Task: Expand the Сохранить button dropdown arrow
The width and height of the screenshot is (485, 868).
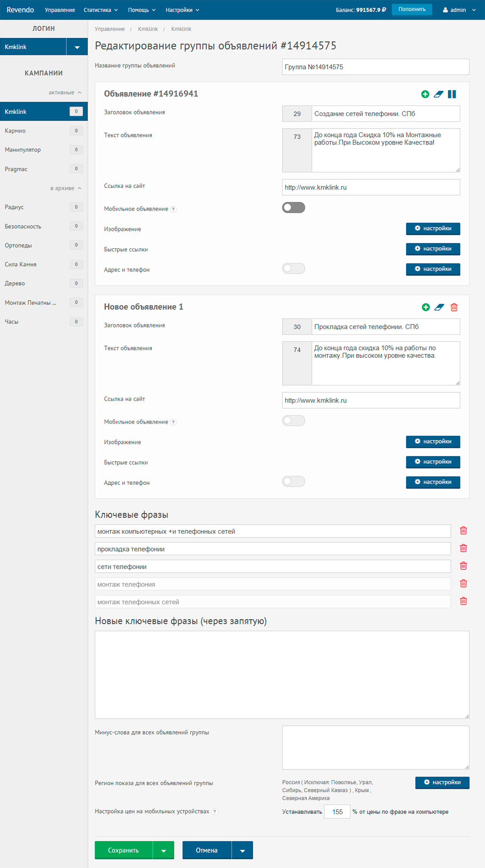Action: pyautogui.click(x=164, y=851)
